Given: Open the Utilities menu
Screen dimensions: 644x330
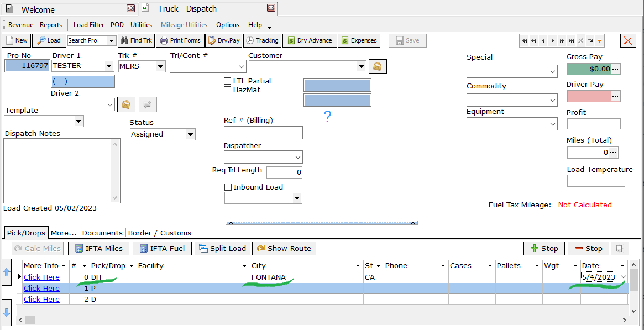Looking at the screenshot, I should tap(141, 25).
